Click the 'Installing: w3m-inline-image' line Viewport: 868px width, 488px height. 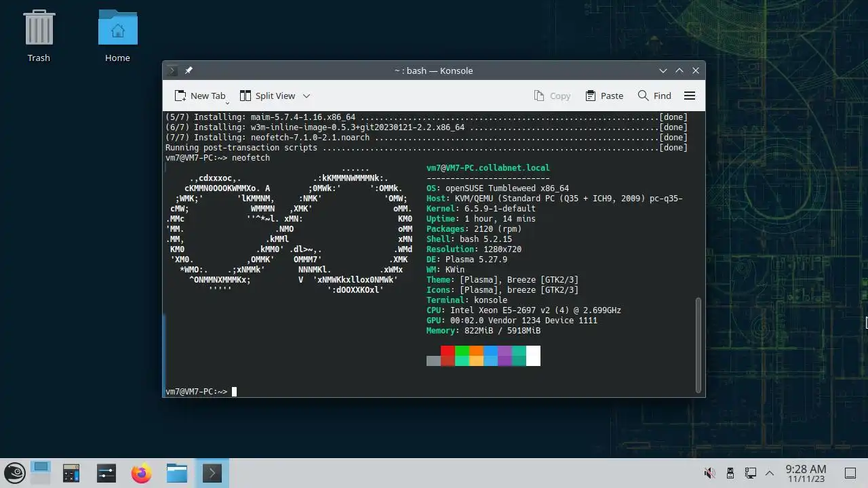427,127
